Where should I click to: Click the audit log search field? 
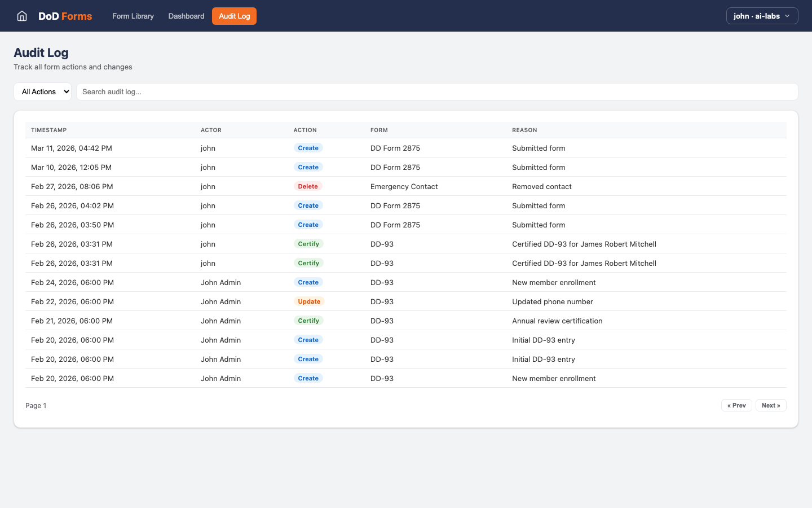click(437, 91)
